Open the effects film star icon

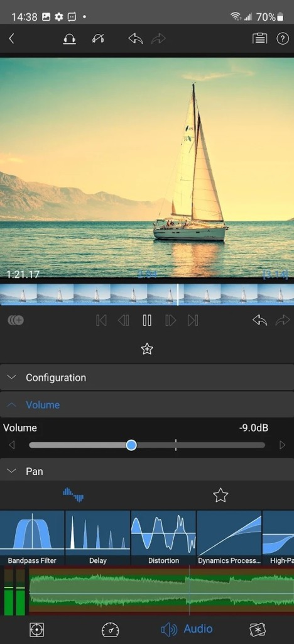pyautogui.click(x=259, y=629)
